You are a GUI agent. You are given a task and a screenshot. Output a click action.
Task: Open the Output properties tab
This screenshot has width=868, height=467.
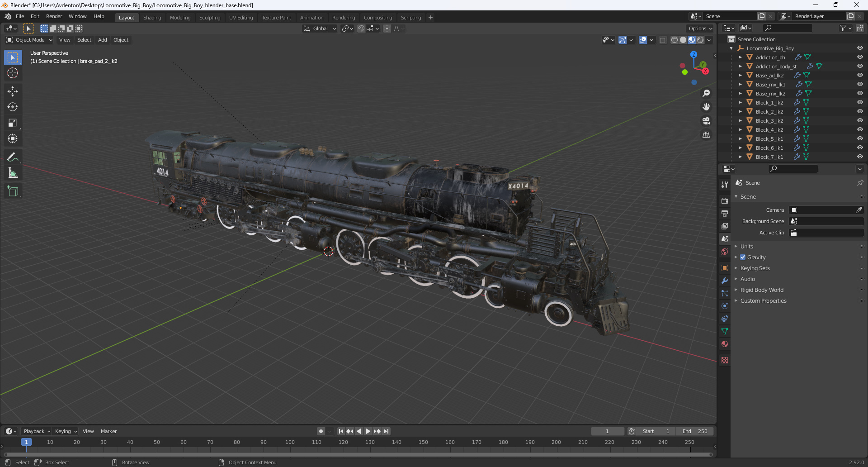725,213
